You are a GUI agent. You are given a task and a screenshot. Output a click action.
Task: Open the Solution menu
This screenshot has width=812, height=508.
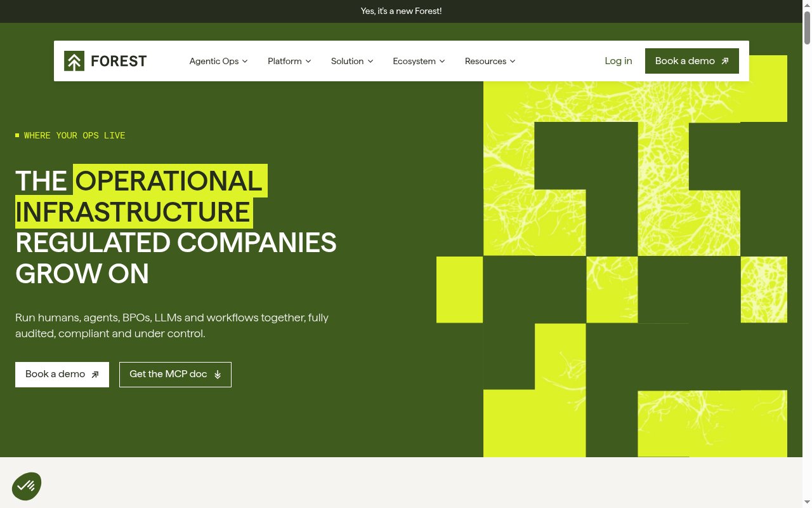[352, 61]
